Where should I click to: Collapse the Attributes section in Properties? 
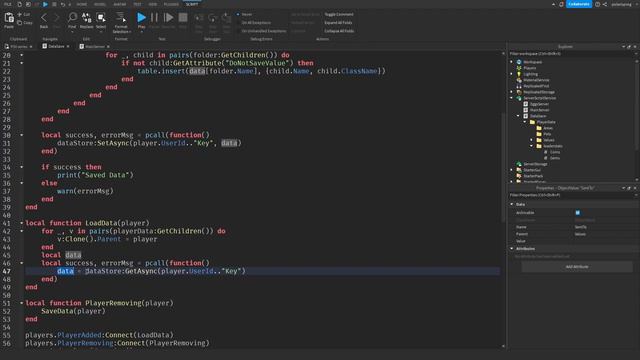point(512,249)
